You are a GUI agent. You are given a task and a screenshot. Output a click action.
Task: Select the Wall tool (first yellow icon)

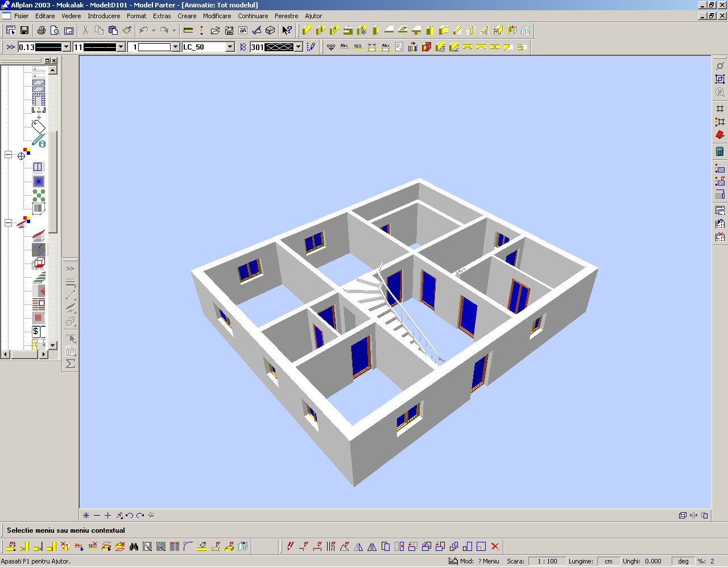(307, 30)
